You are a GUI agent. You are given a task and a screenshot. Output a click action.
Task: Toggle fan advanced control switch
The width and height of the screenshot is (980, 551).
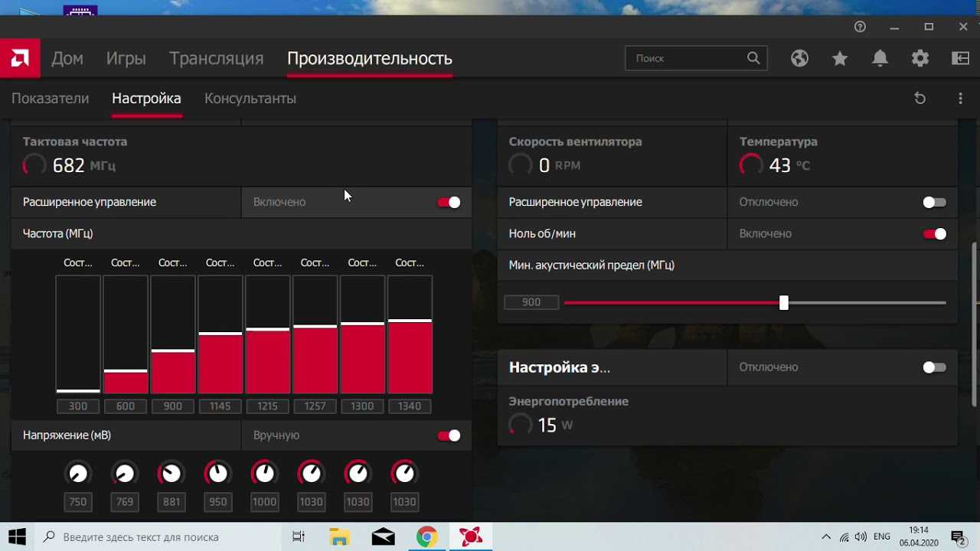click(x=934, y=202)
